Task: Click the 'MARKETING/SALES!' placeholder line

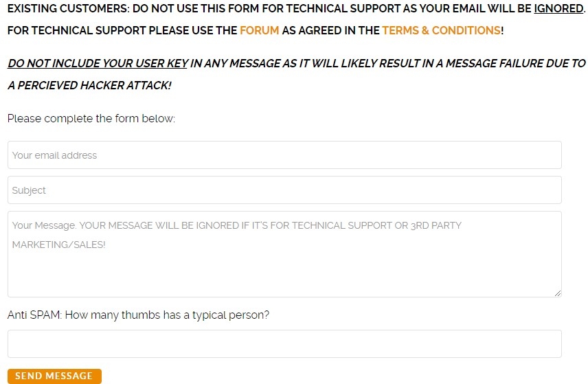Action: [x=59, y=245]
